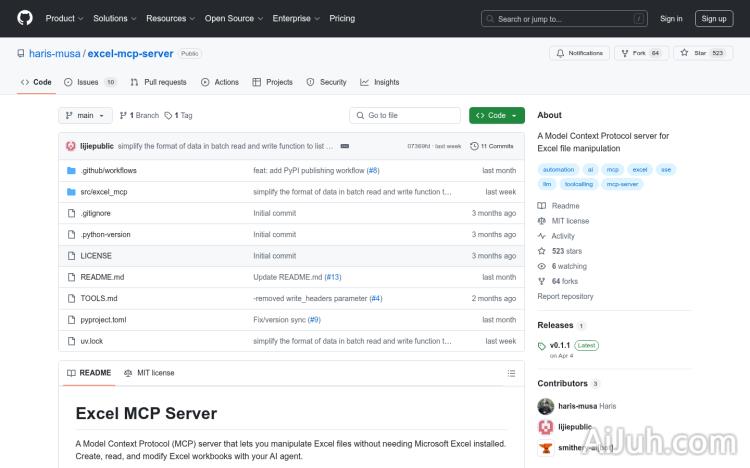Viewport: 750px width, 468px height.
Task: Open the Projects tab
Action: pos(273,82)
